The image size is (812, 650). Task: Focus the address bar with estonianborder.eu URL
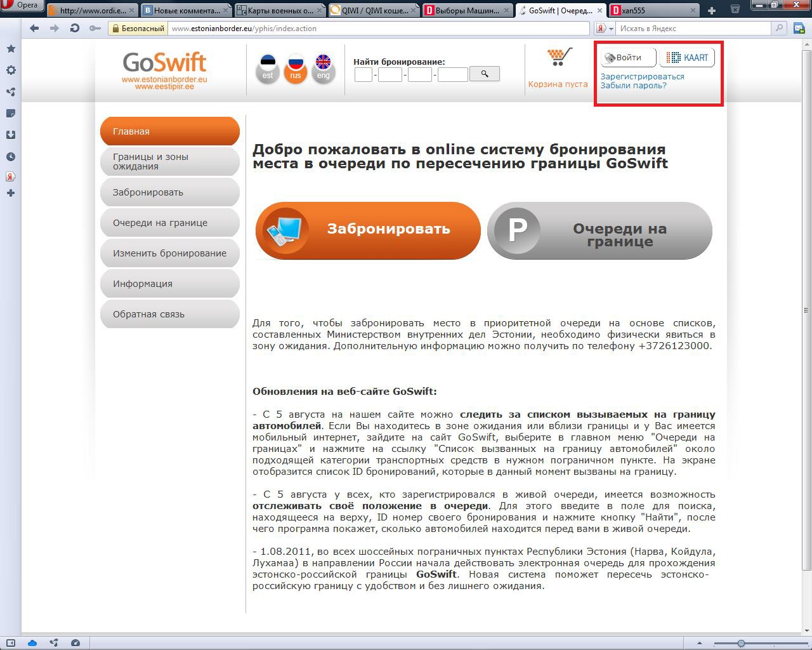(378, 29)
